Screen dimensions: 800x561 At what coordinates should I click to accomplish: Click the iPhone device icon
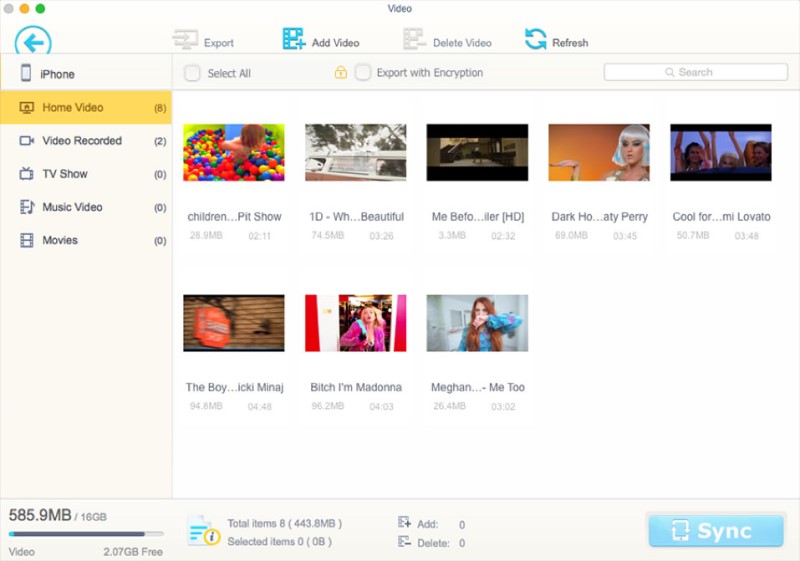(x=26, y=73)
